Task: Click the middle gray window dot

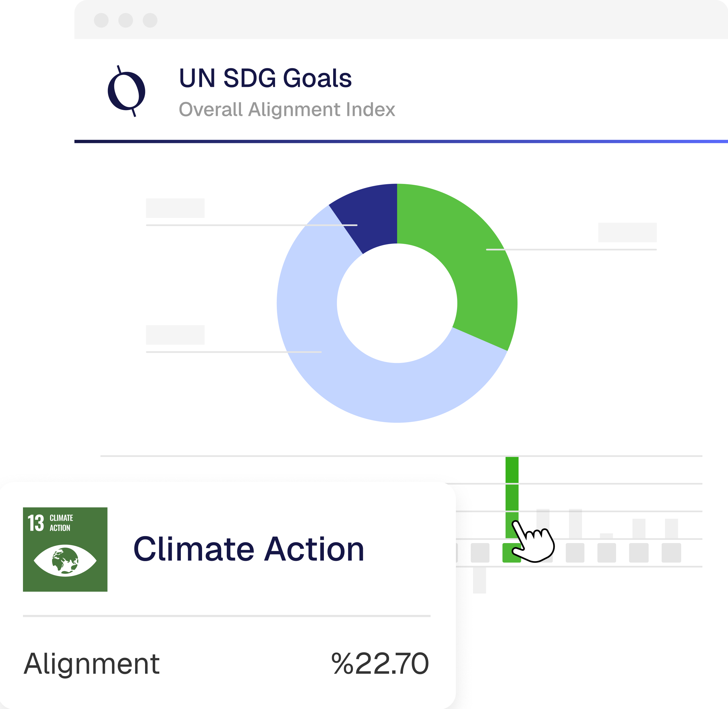Action: pyautogui.click(x=126, y=20)
